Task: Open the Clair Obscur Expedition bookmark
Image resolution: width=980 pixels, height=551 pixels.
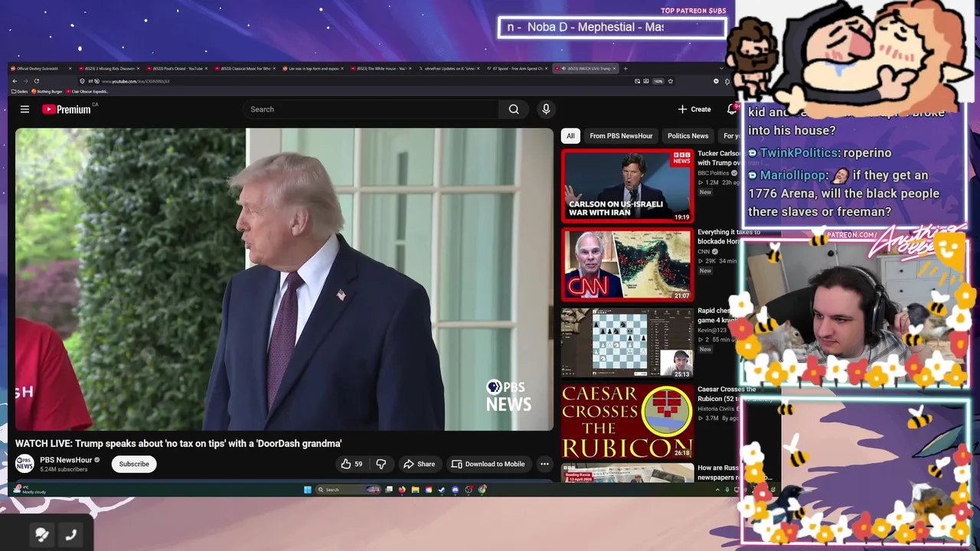Action: [x=88, y=91]
